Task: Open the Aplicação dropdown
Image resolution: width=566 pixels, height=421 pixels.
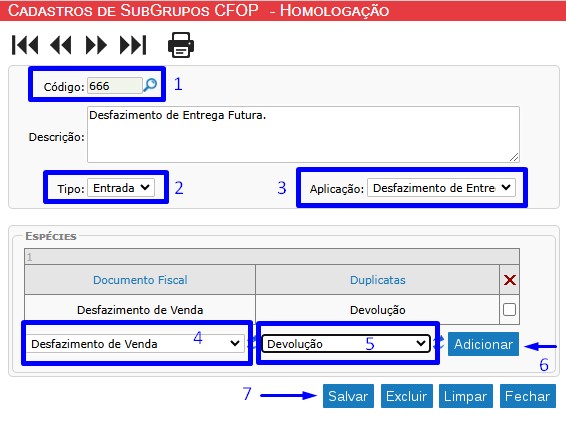Action: pos(441,188)
